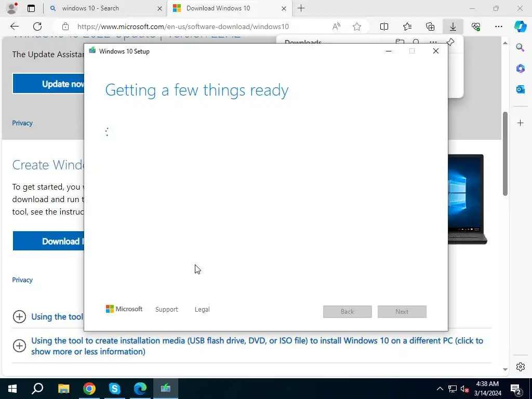The width and height of the screenshot is (532, 399).
Task: Open the Windows Start menu
Action: click(x=12, y=389)
